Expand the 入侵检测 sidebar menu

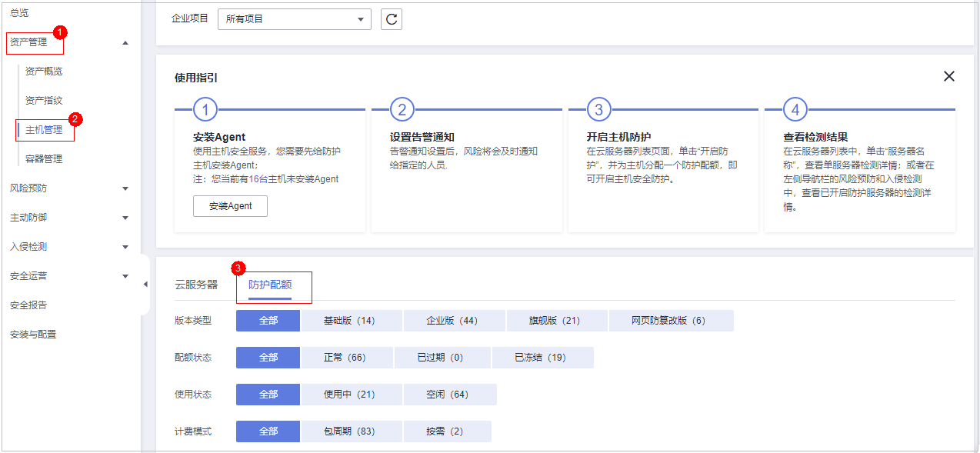125,247
